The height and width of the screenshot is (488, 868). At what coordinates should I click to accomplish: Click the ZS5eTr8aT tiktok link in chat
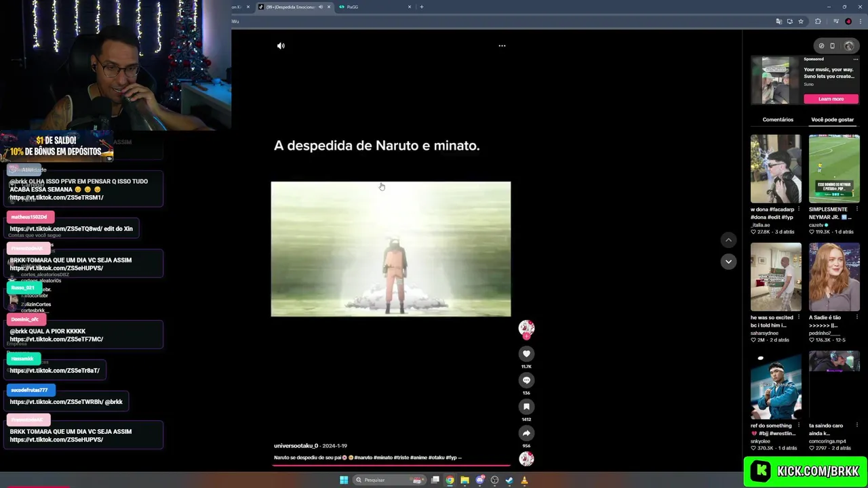(x=55, y=371)
